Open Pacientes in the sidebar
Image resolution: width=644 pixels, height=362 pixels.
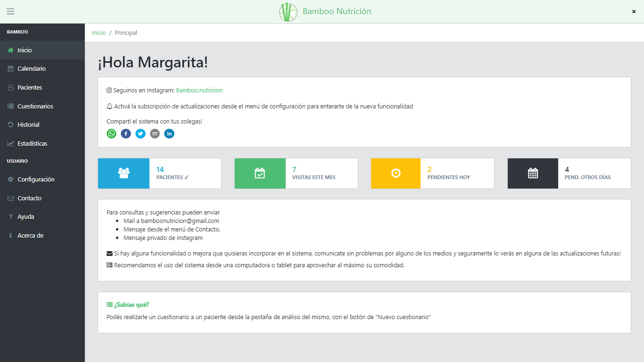click(x=42, y=88)
